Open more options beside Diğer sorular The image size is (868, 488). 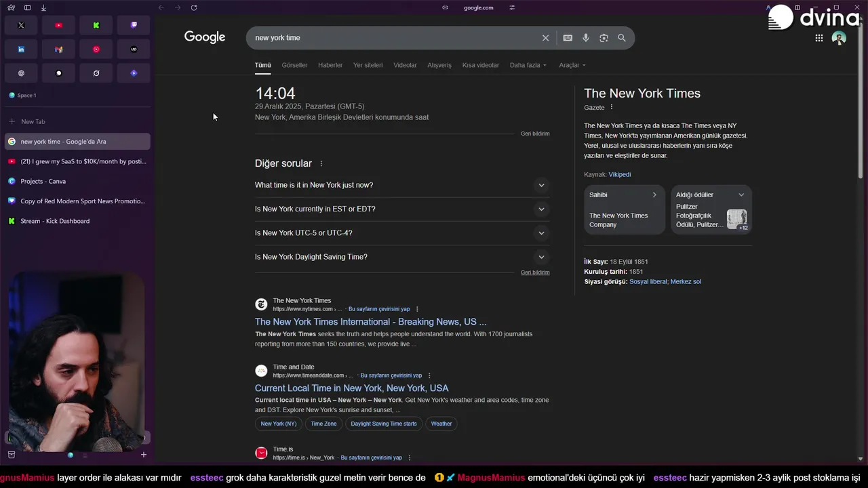click(321, 163)
